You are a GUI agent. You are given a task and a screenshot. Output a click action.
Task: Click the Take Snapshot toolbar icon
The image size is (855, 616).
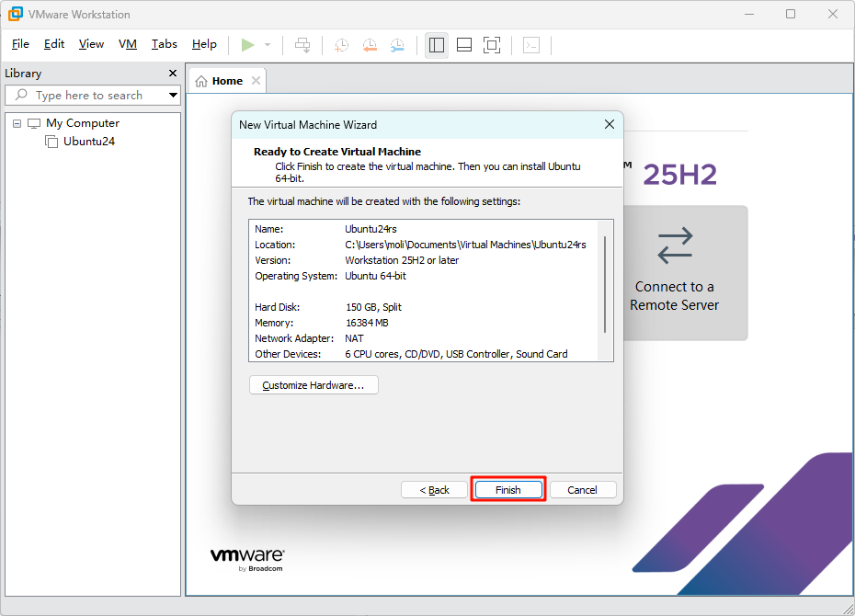[x=341, y=45]
